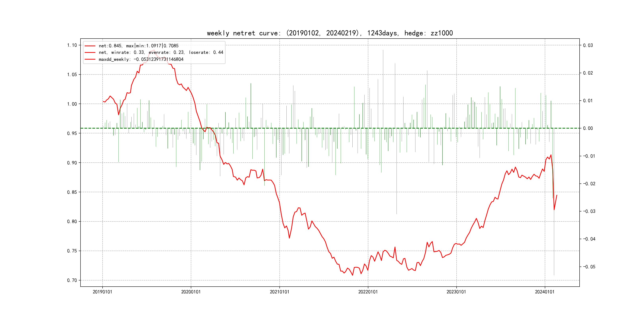
Task: Click the 0.85 left axis label
Action: tap(72, 192)
